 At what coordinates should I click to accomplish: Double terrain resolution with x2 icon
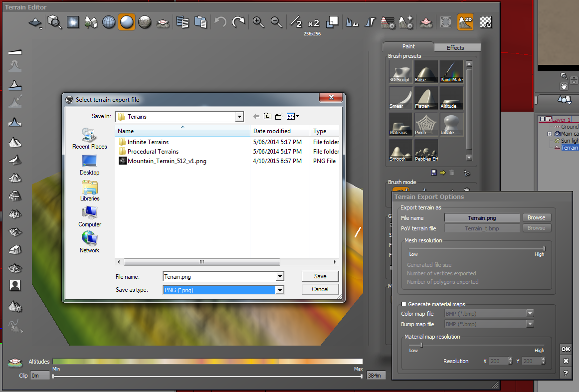pos(313,23)
